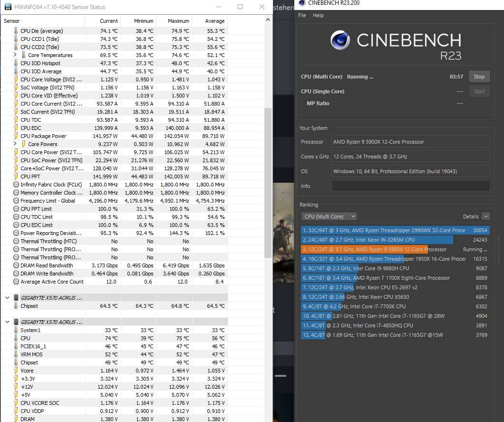
Task: Open the Details dropdown arrow in Ranking
Action: point(486,216)
